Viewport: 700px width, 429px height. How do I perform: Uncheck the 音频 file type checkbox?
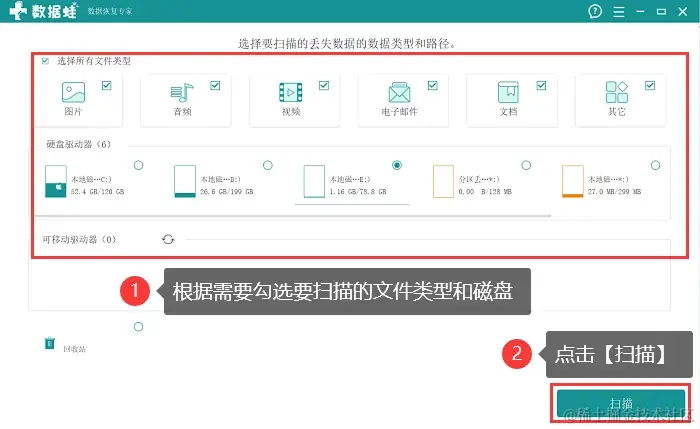pos(215,85)
